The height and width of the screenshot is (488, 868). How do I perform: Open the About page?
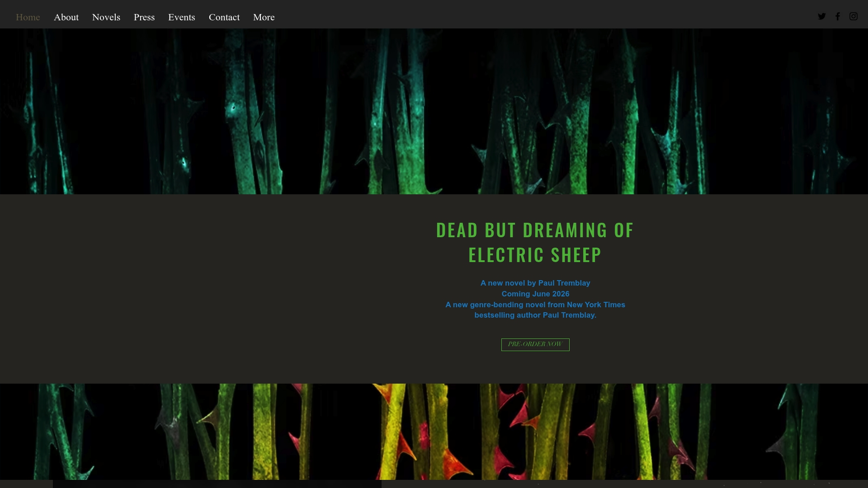[66, 17]
